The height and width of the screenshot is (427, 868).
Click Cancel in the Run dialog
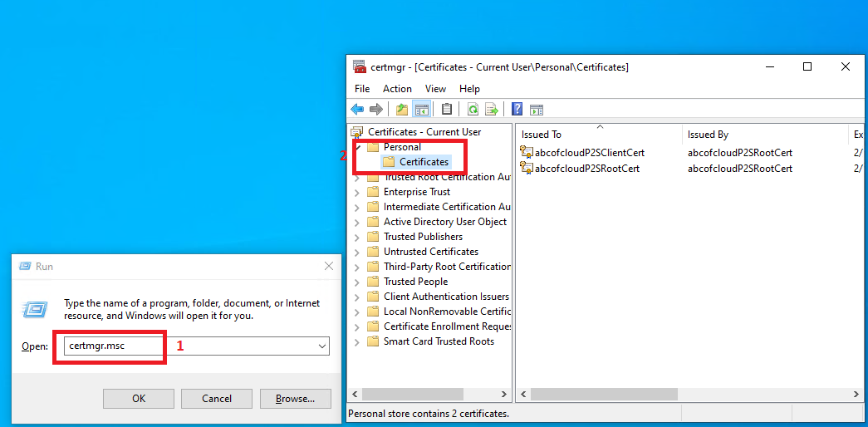pyautogui.click(x=217, y=398)
